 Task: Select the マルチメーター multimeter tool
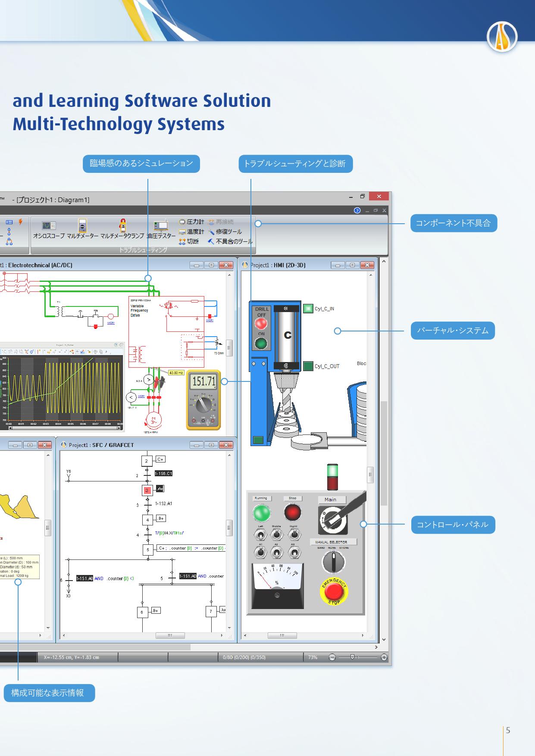pos(82,229)
